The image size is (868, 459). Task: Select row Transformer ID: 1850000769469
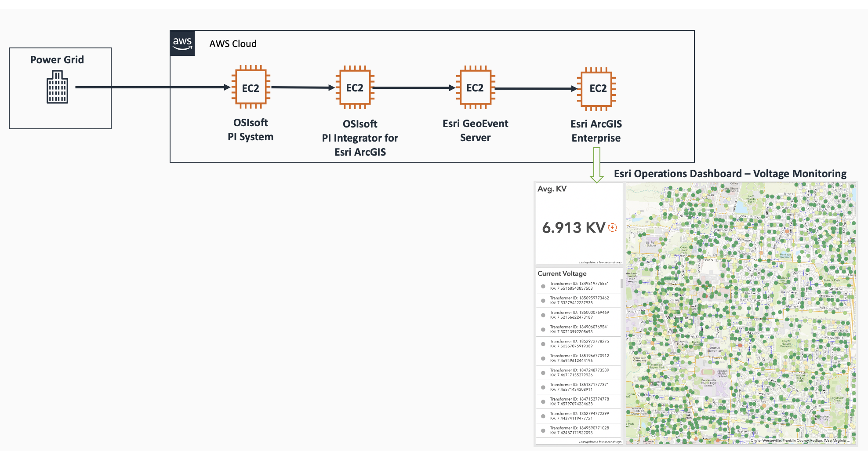578,315
